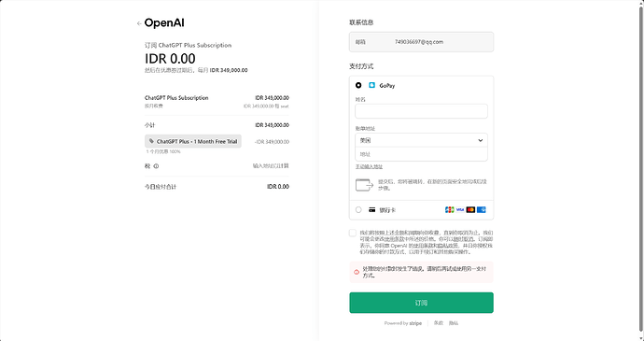
Task: Open the 隐私 privacy link in the footer
Action: coord(454,323)
